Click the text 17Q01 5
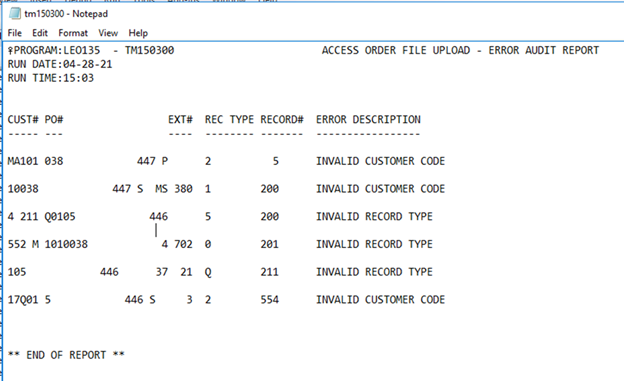 click(x=29, y=300)
